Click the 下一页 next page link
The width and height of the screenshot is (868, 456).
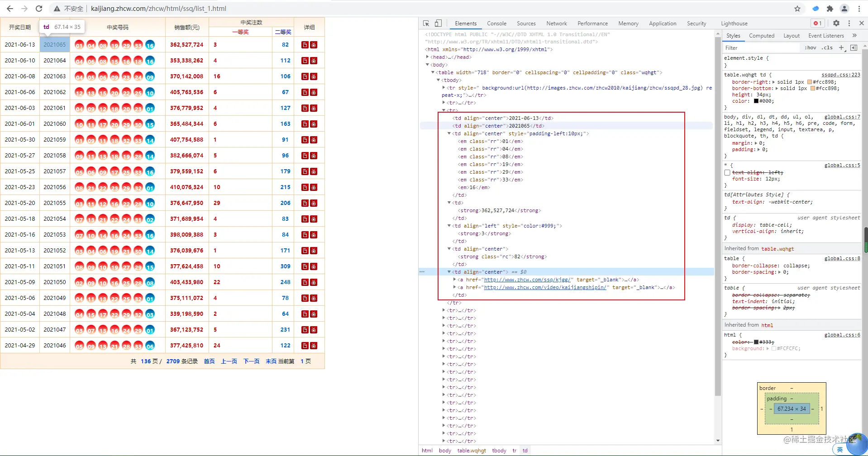click(252, 361)
